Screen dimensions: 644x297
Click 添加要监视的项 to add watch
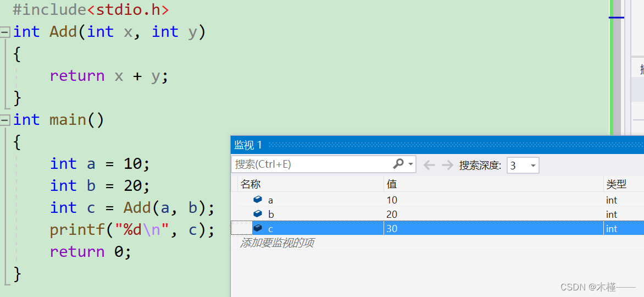coord(277,243)
